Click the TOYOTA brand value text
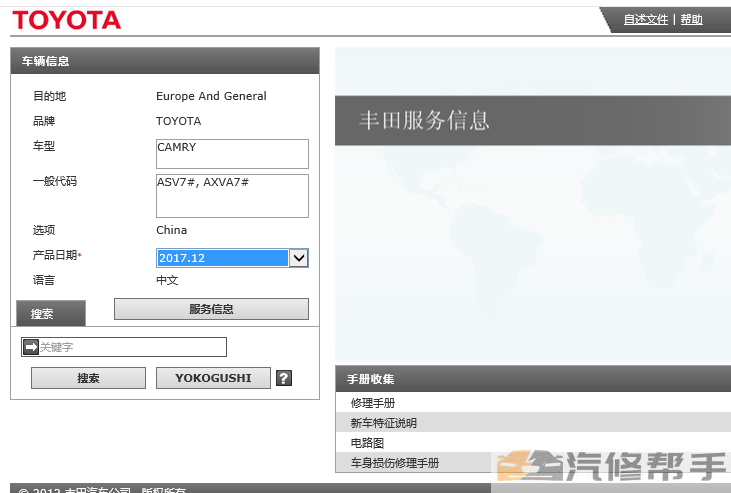Screen dimensions: 731x493 tap(179, 121)
